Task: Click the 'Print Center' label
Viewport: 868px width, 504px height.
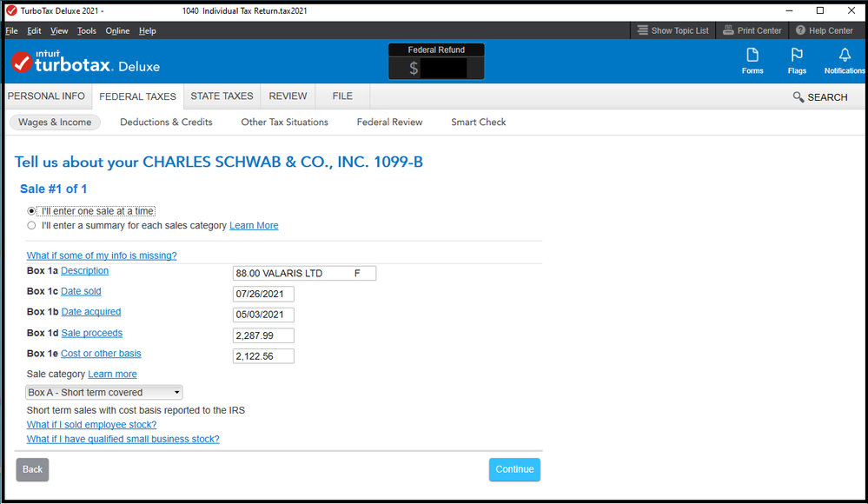Action: pyautogui.click(x=759, y=31)
